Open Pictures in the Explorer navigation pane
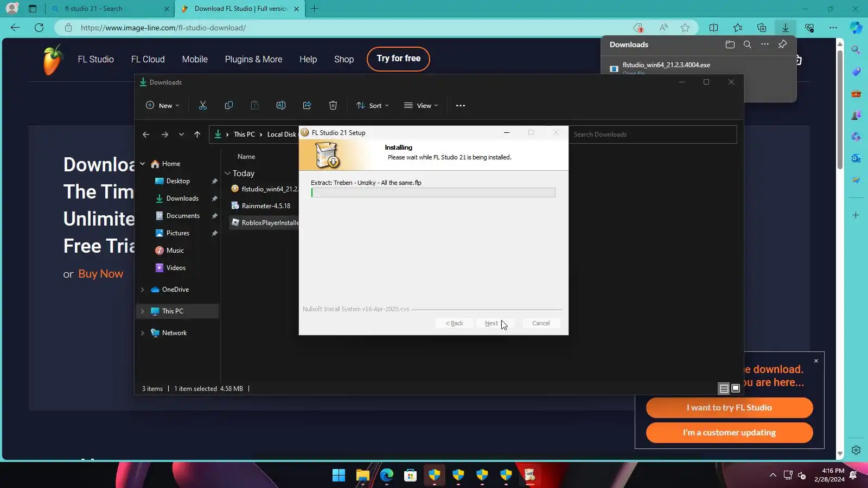This screenshot has height=488, width=868. 178,233
